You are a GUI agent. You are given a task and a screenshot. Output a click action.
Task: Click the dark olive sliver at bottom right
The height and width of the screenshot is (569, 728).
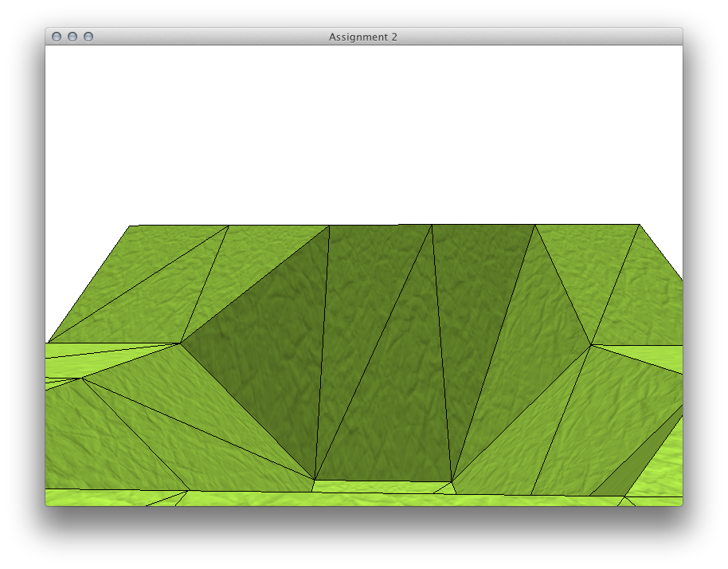click(x=637, y=462)
